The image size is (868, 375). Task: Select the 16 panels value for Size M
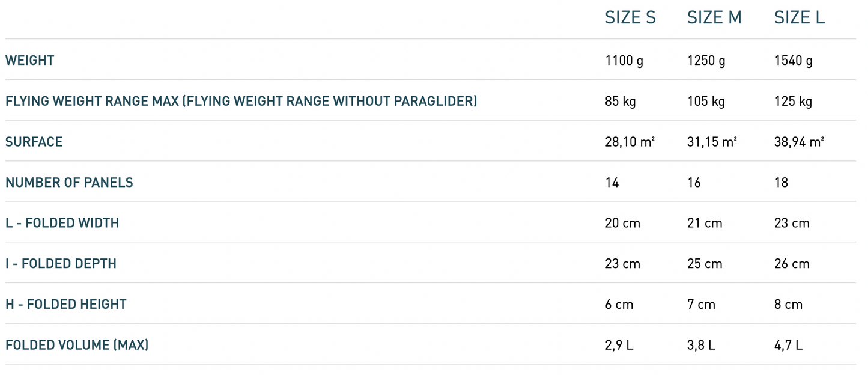694,183
